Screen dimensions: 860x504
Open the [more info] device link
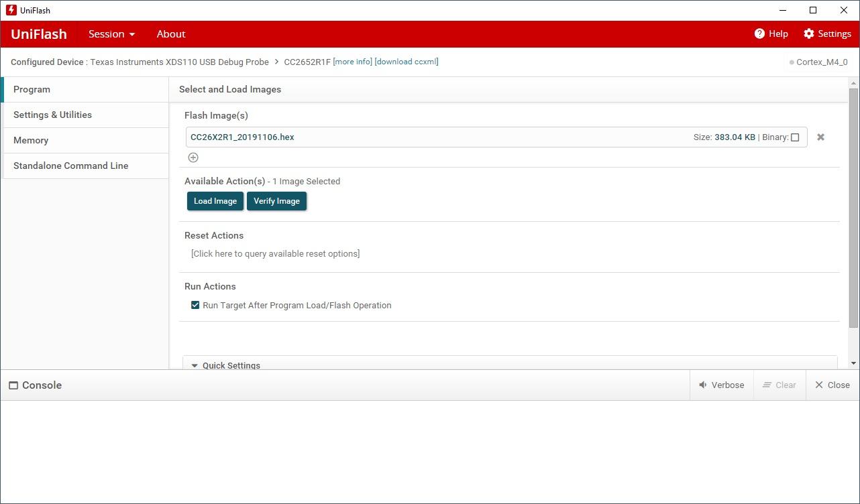click(x=352, y=62)
